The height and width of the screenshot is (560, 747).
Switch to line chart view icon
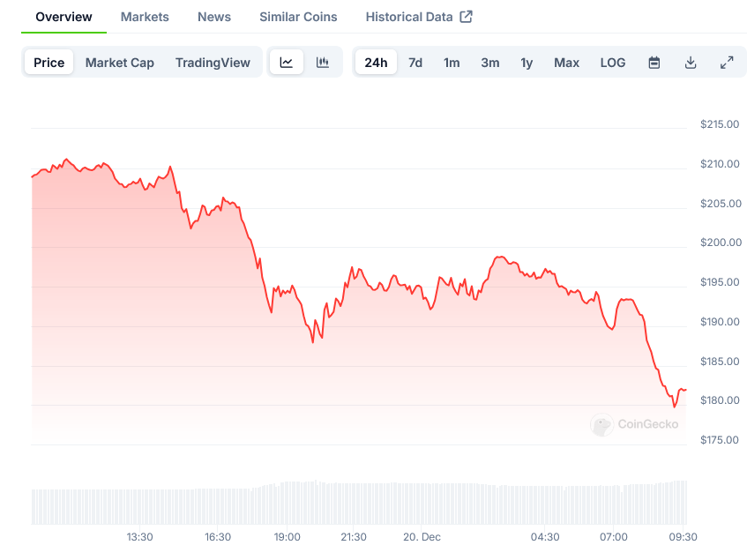tap(287, 63)
